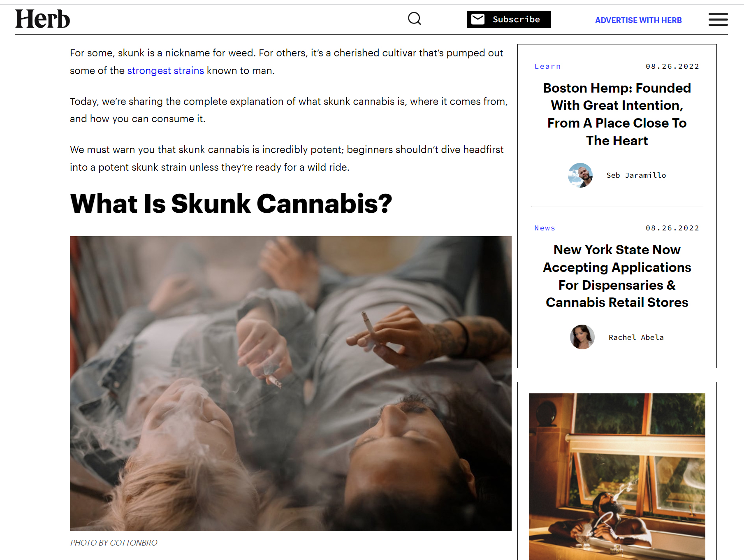Read the Boston Hemp article headline

[x=617, y=114]
